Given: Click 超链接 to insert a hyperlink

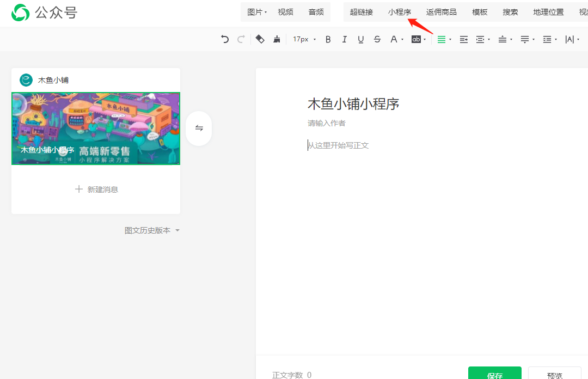Looking at the screenshot, I should [361, 12].
